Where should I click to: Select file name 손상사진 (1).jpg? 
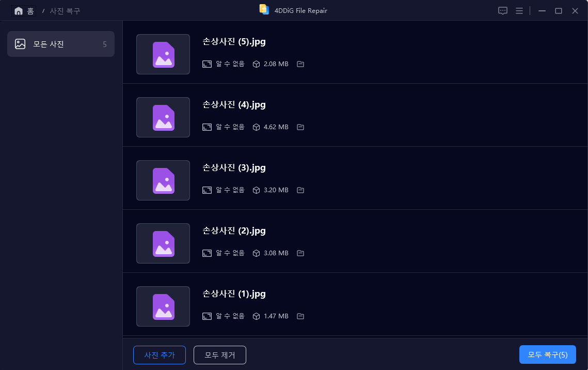(x=234, y=294)
